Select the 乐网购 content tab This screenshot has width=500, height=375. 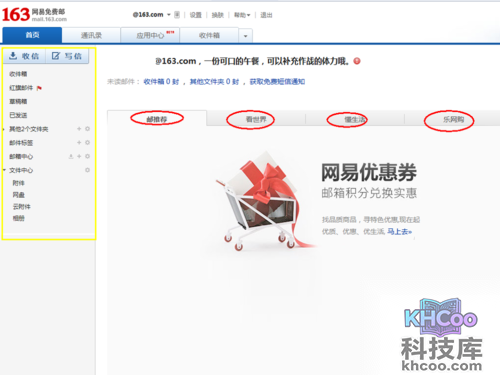point(453,119)
